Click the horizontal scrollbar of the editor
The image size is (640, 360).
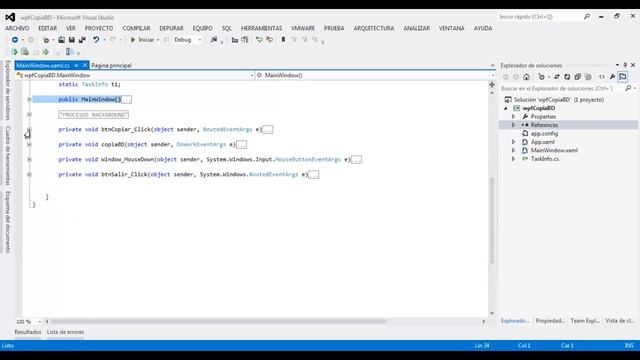(218, 322)
